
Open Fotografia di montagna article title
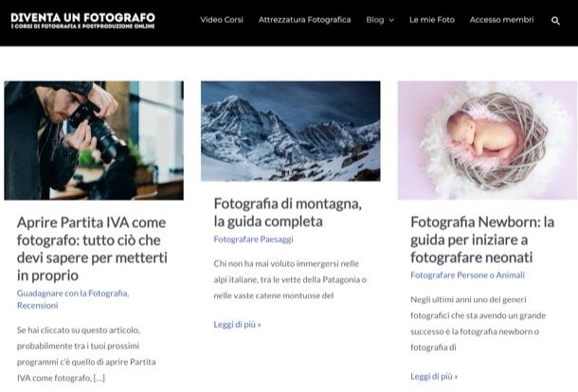[x=287, y=212]
